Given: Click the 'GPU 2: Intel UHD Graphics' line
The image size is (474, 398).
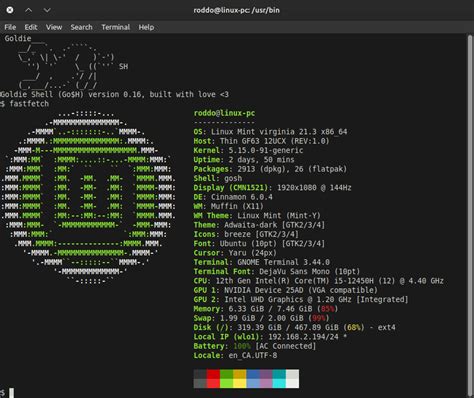Looking at the screenshot, I should pos(301,300).
